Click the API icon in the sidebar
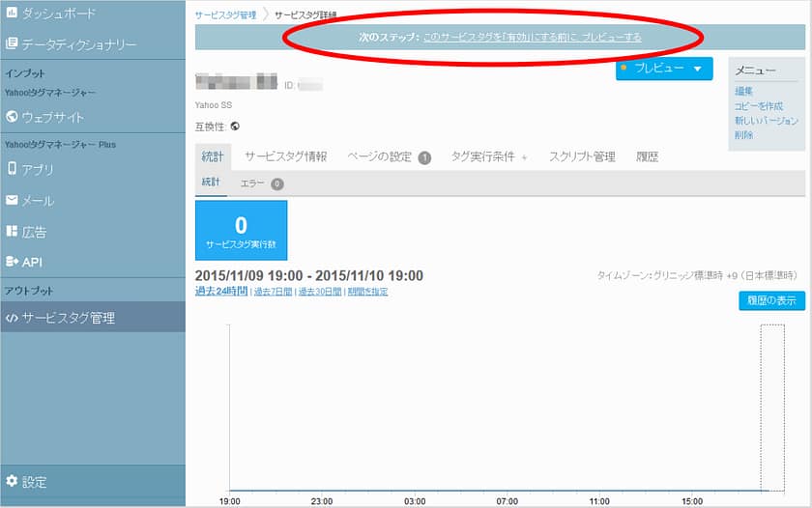The image size is (812, 508). click(13, 262)
